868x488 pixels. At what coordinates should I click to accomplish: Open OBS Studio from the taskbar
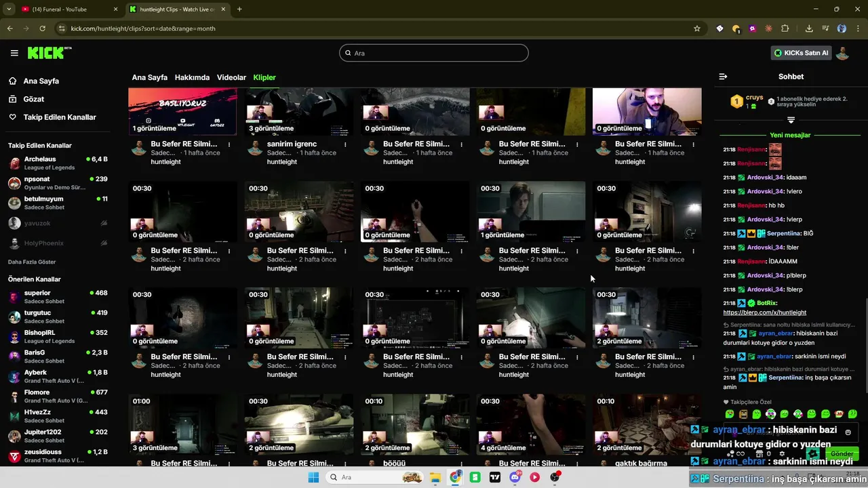pos(555,477)
